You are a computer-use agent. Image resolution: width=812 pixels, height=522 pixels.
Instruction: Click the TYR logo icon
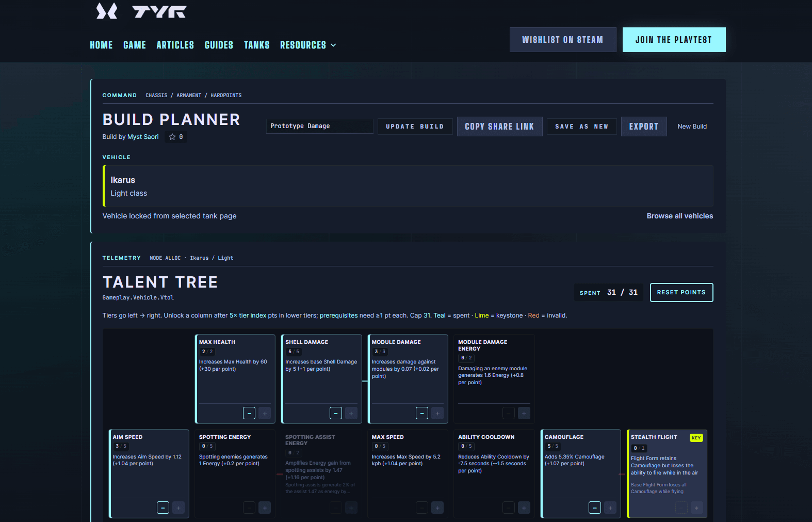tap(107, 11)
